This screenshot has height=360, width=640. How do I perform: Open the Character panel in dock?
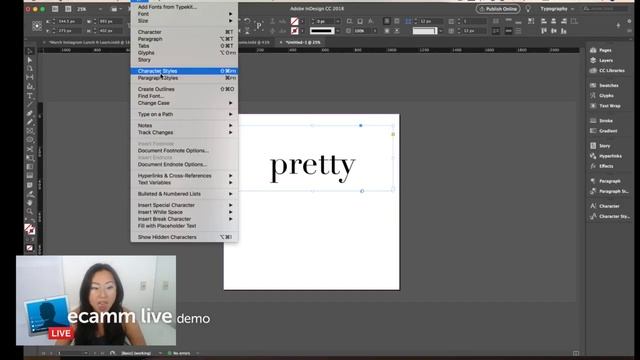[605, 206]
